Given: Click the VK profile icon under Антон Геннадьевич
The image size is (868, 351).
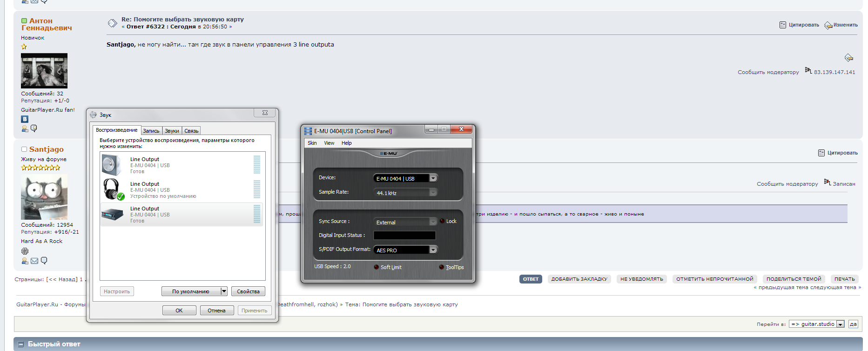Looking at the screenshot, I should coord(25,119).
